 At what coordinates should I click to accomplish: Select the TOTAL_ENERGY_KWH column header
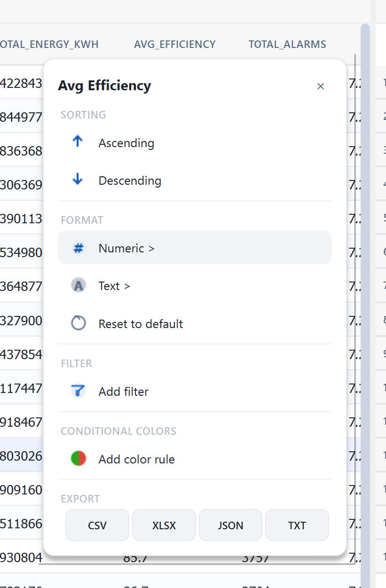(49, 44)
